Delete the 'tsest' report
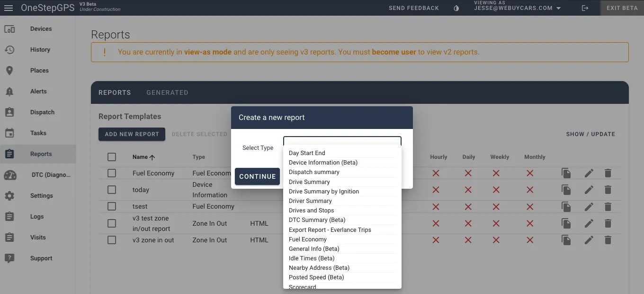 point(608,206)
